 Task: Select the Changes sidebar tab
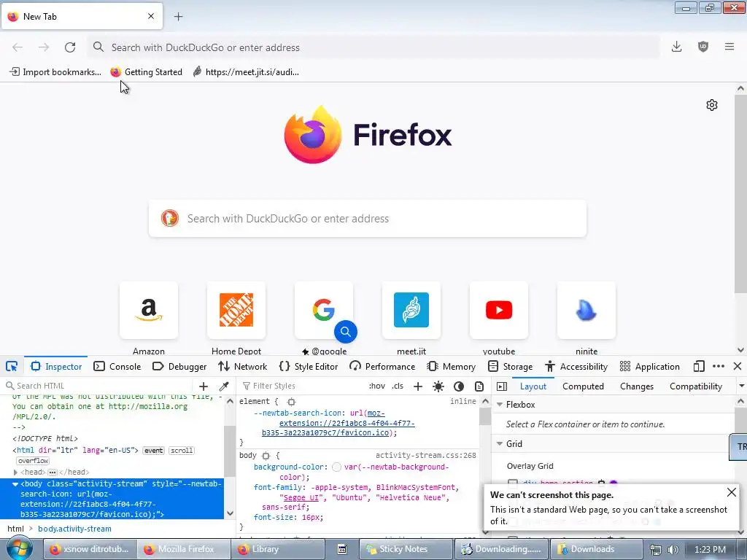[636, 386]
